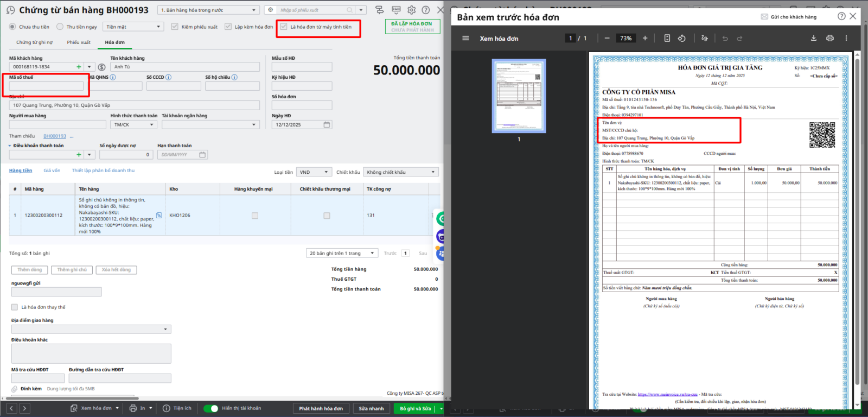Click the calendar icon in Ngày HĐ
This screenshot has height=417, width=868.
coord(327,125)
